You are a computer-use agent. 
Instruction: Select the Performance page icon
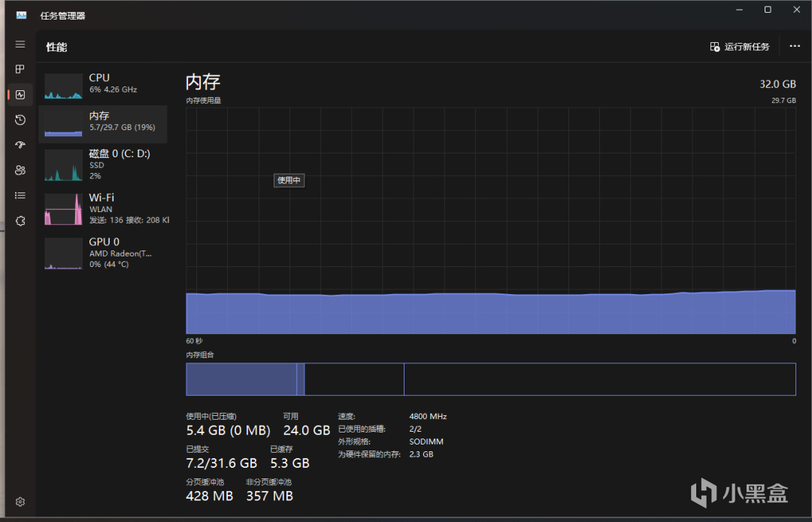[x=20, y=95]
